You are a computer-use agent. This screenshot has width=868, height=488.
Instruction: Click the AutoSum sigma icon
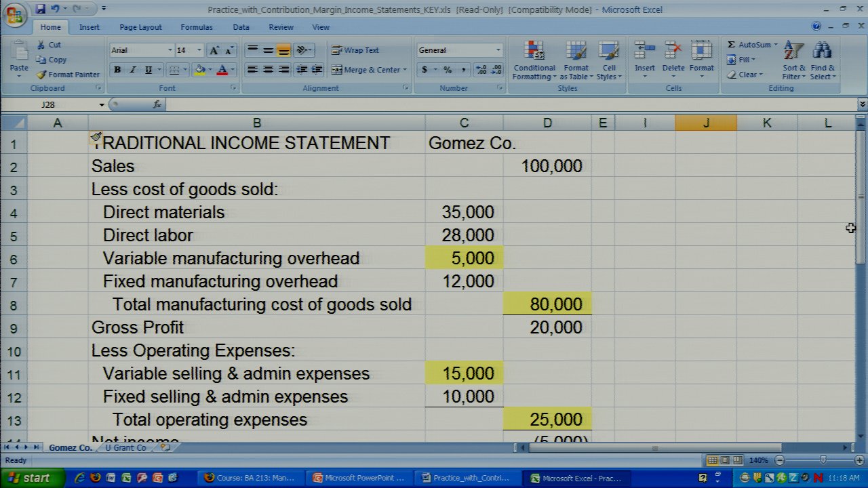point(731,45)
